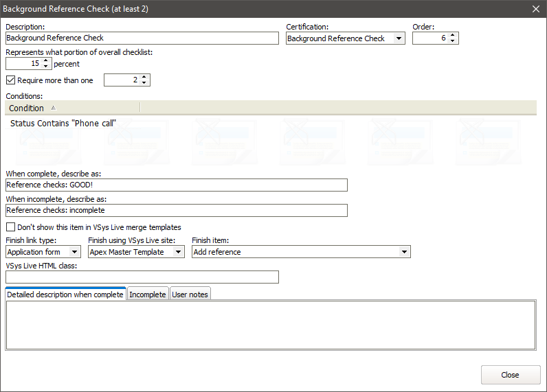This screenshot has width=547, height=392.
Task: Expand the Finish link type dropdown
Action: coord(74,252)
